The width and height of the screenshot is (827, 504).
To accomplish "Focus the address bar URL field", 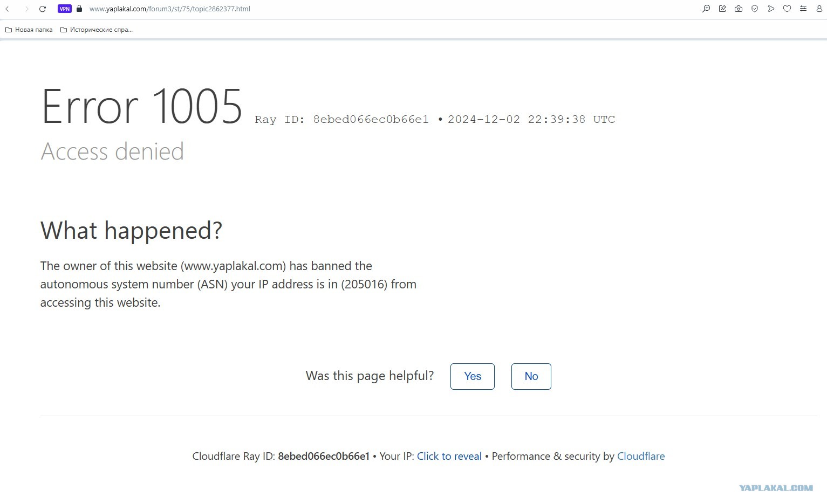I will [169, 9].
